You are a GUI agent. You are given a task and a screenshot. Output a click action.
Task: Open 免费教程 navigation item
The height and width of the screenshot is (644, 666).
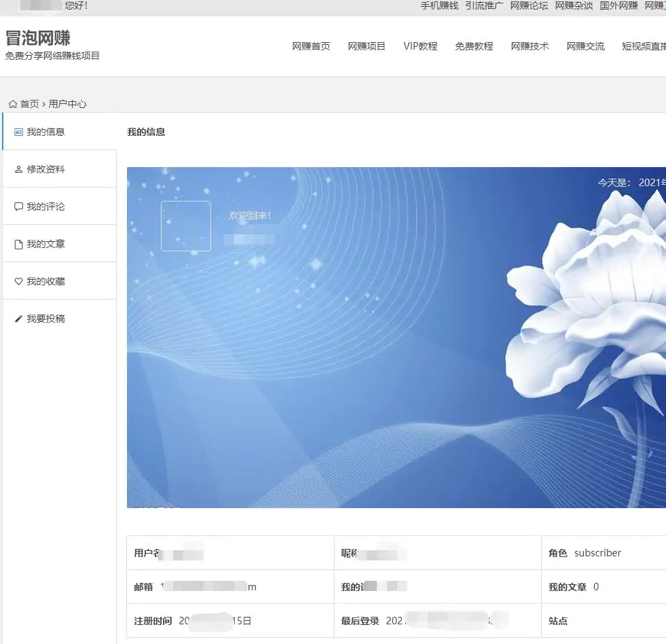click(474, 46)
